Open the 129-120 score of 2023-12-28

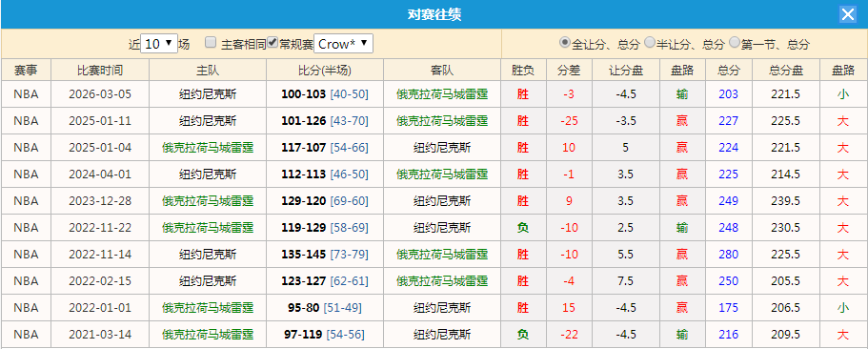point(303,200)
